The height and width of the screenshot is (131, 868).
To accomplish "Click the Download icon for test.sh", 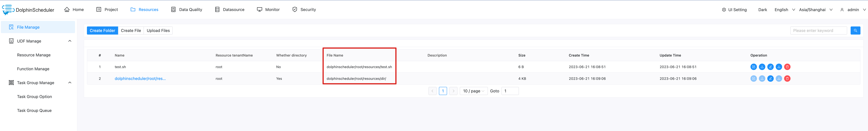I will pyautogui.click(x=779, y=67).
